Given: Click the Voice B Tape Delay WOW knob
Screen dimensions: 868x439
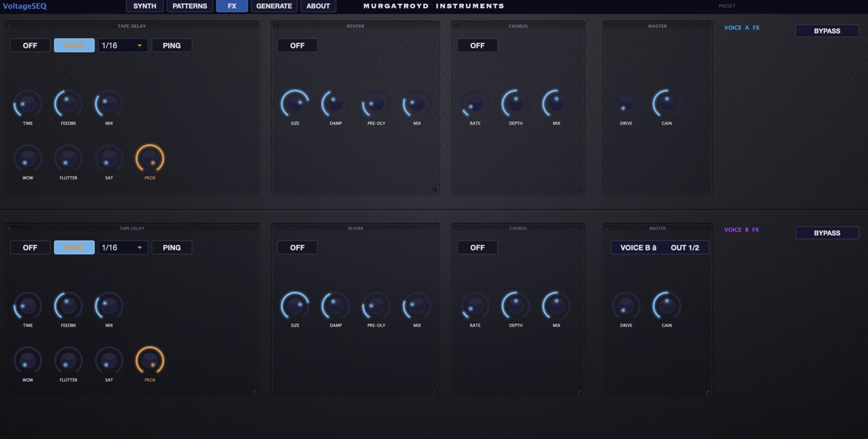Looking at the screenshot, I should pos(28,360).
